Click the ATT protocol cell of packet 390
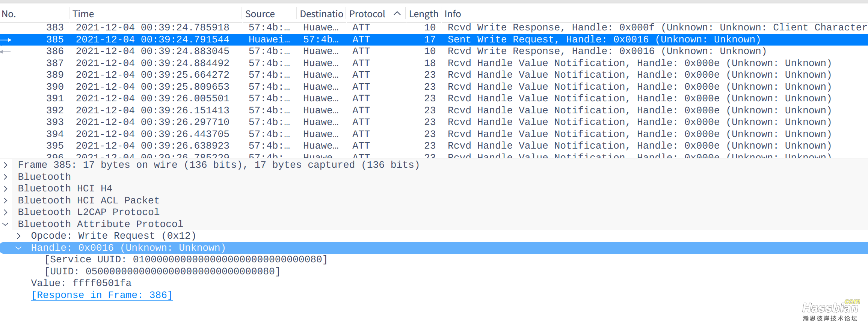 361,87
